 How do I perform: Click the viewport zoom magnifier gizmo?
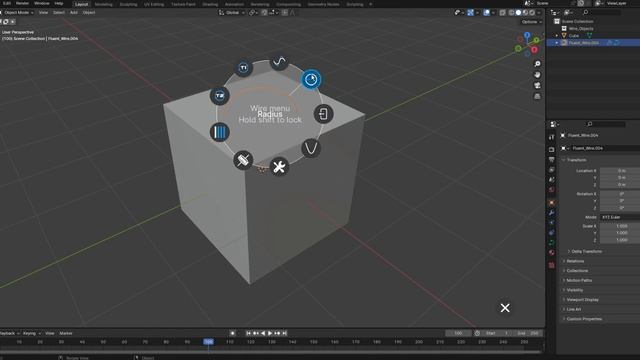(537, 64)
